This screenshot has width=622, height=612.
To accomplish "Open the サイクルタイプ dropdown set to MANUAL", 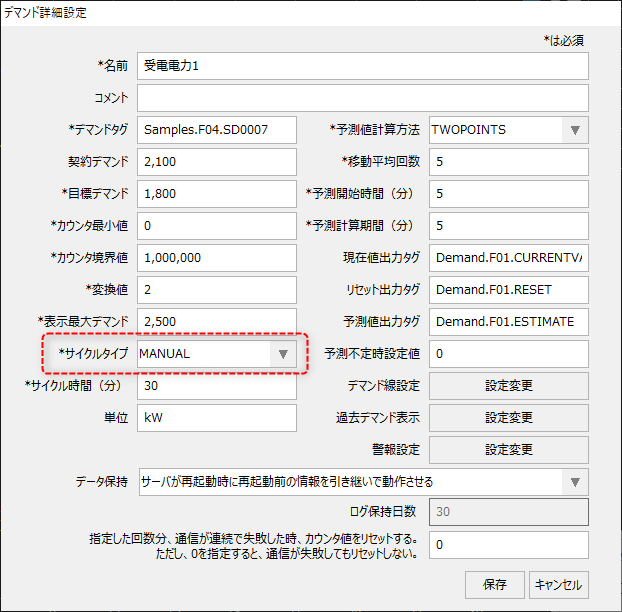I will pyautogui.click(x=217, y=354).
